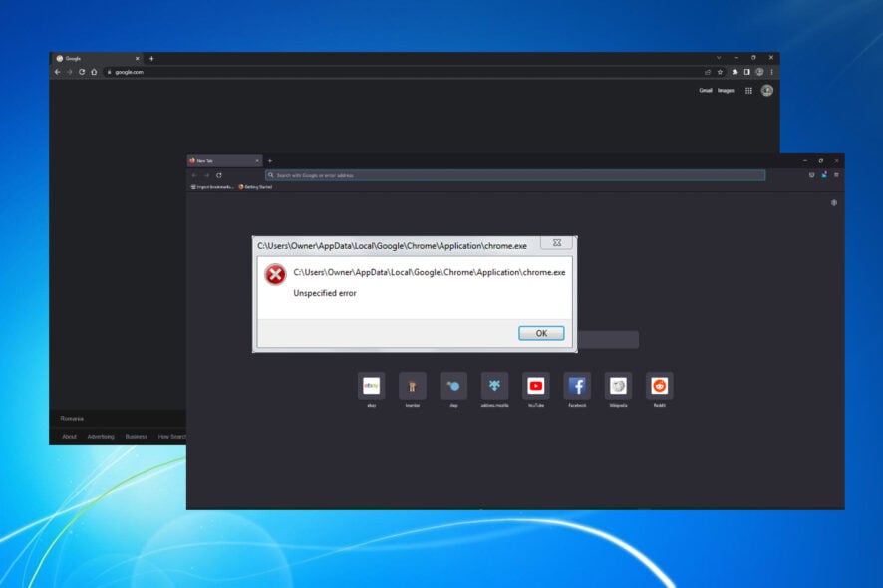
Task: Click OK in the Unspecified error dialog
Action: (x=541, y=333)
